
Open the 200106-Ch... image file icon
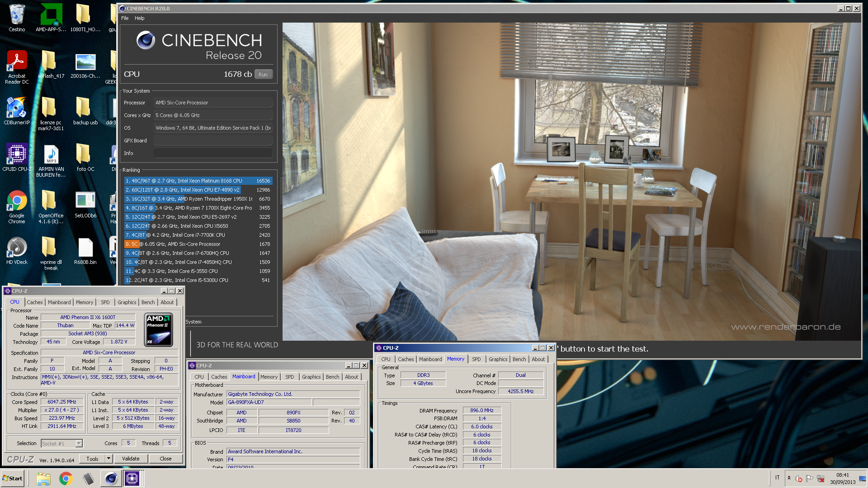[x=85, y=65]
